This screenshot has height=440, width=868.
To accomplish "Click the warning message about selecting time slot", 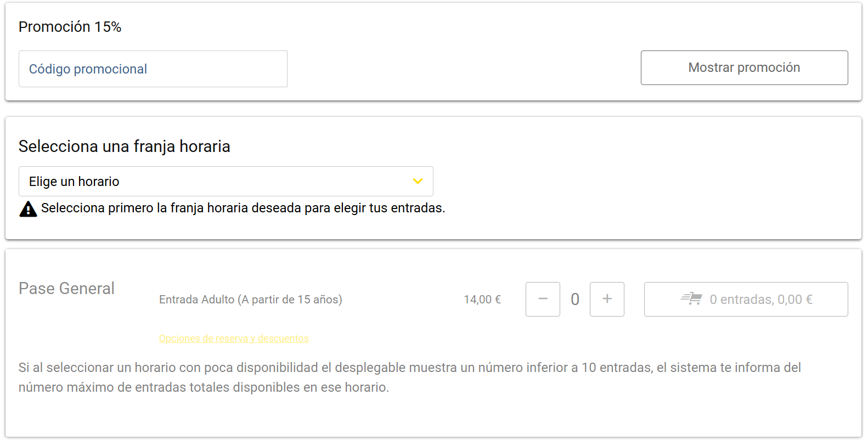I will coord(243,208).
